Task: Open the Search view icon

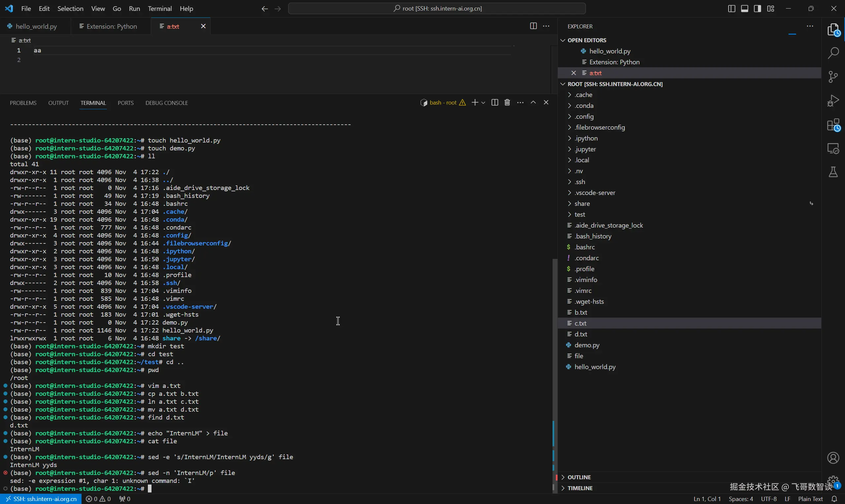Action: [833, 53]
